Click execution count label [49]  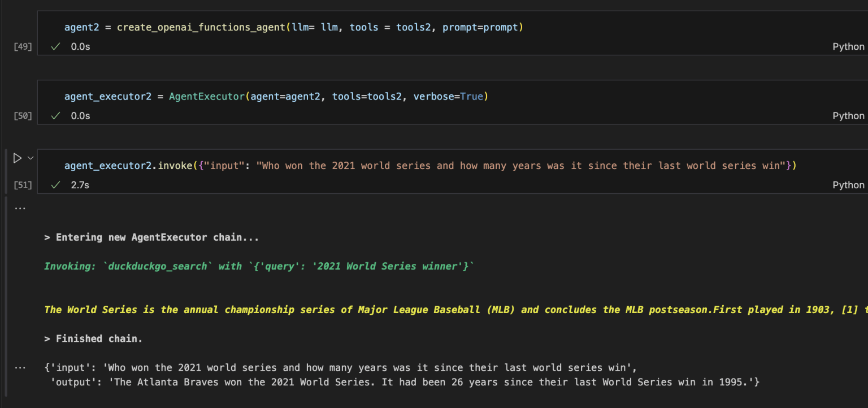(23, 47)
